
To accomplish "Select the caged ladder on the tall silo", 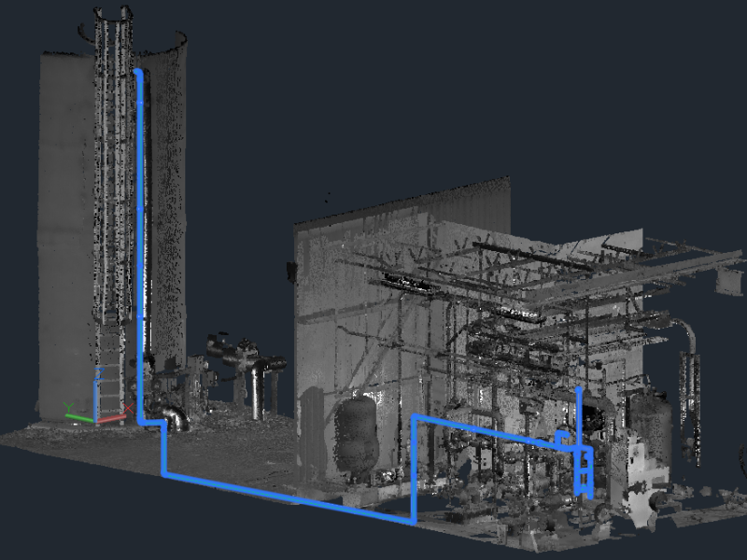I will 113,167.
